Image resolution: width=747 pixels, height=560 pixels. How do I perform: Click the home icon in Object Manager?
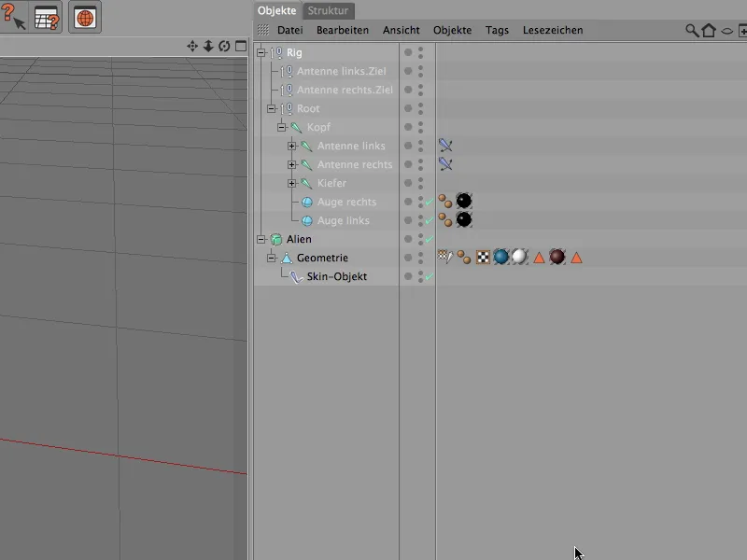(x=709, y=31)
